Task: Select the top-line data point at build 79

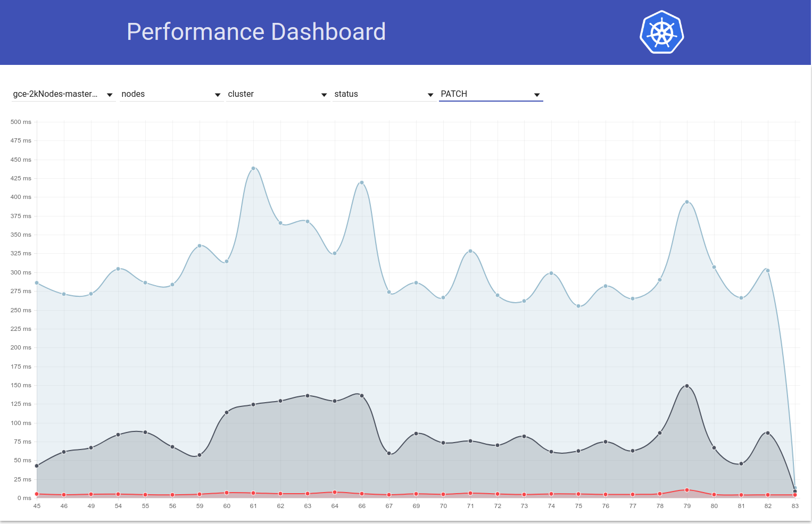Action: [687, 202]
